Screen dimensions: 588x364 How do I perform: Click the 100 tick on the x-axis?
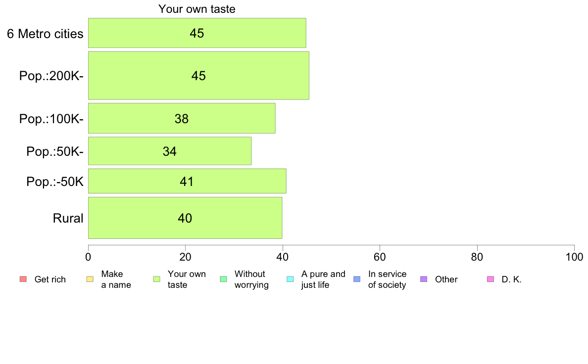pyautogui.click(x=574, y=257)
